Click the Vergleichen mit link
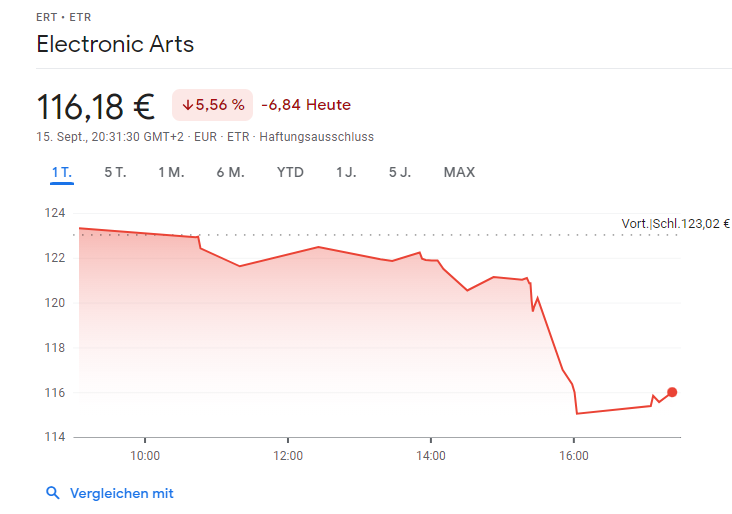 tap(121, 493)
